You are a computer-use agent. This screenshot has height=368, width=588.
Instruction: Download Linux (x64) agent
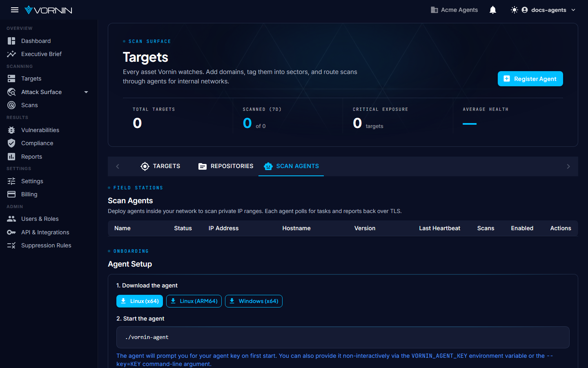[x=140, y=301]
